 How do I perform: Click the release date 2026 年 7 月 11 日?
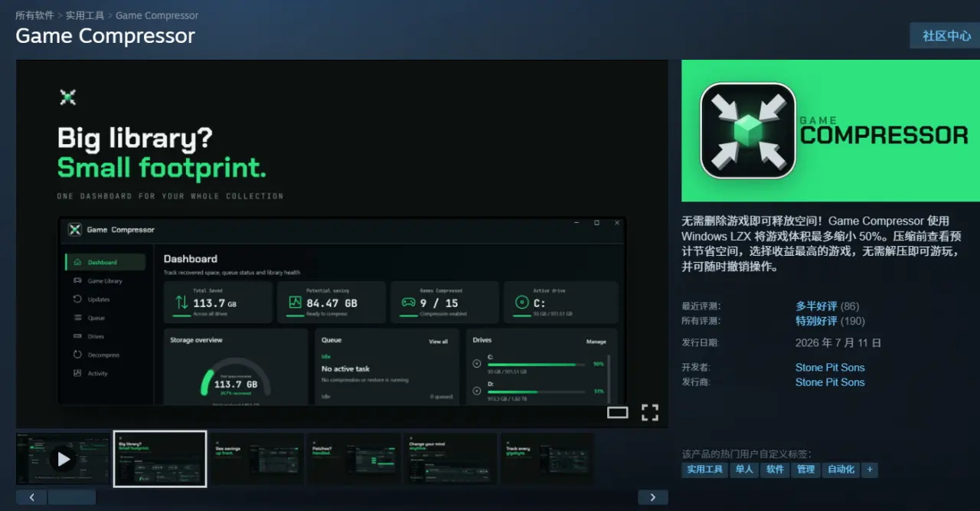[x=838, y=342]
